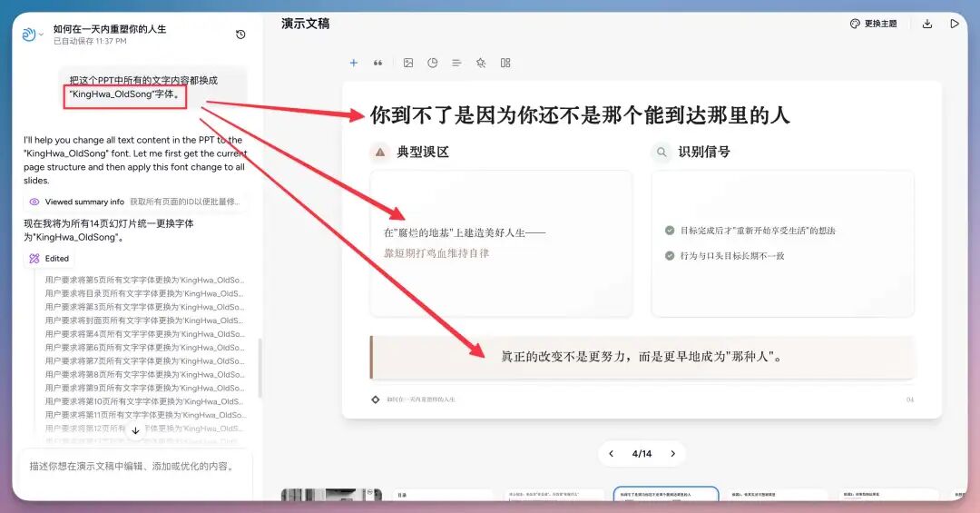This screenshot has height=513, width=980.
Task: Click the edit log entry for 第11页
Action: [x=144, y=415]
